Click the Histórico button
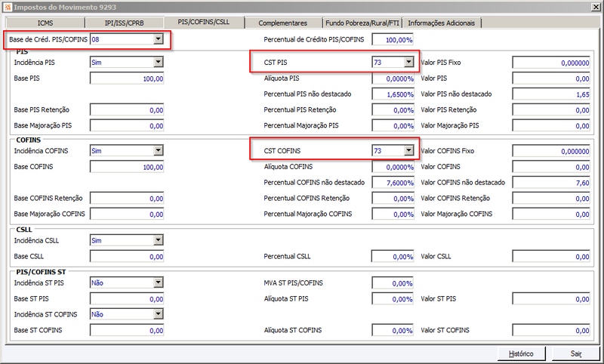This screenshot has height=364, width=604. click(x=521, y=353)
